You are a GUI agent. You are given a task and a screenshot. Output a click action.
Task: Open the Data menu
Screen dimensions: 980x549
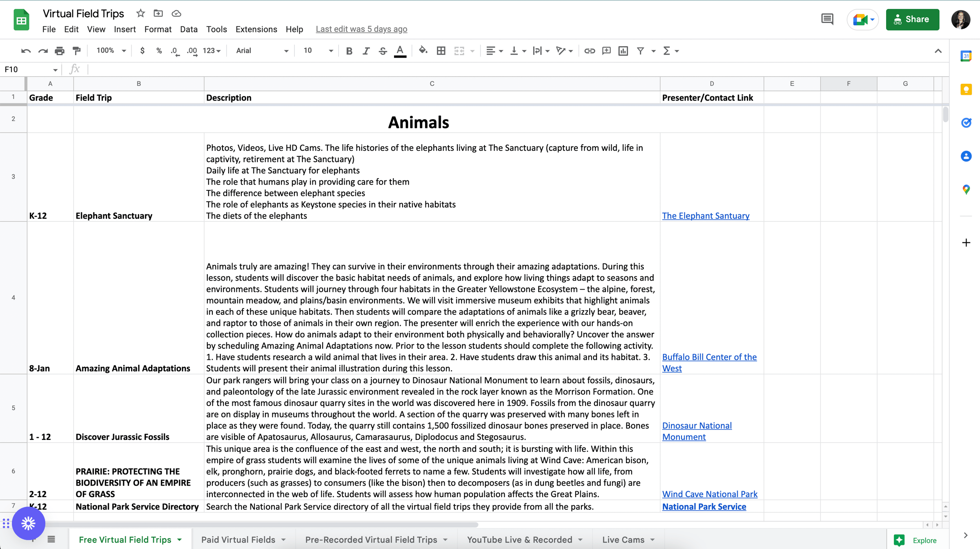pos(189,29)
